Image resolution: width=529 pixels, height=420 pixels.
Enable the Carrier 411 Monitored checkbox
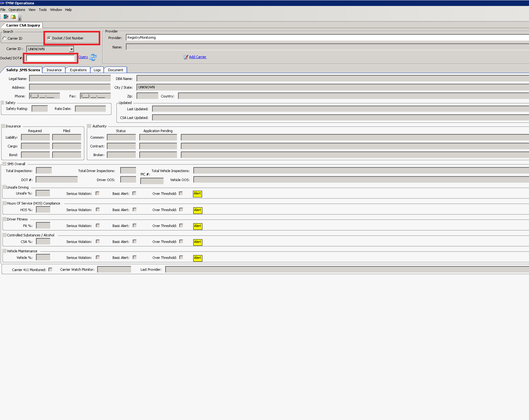pyautogui.click(x=50, y=269)
